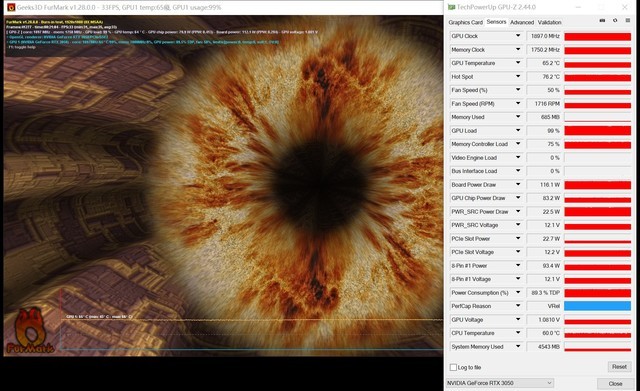
Task: Open the GPU-Z hamburger menu icon
Action: [x=628, y=20]
